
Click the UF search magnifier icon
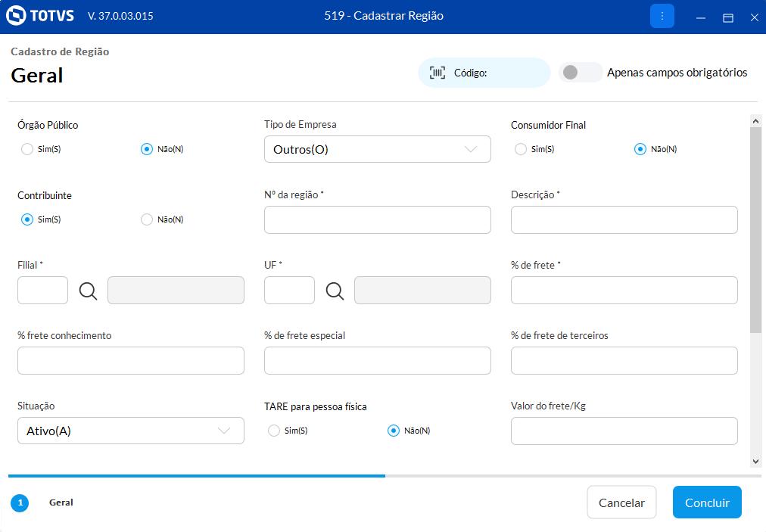pos(335,291)
